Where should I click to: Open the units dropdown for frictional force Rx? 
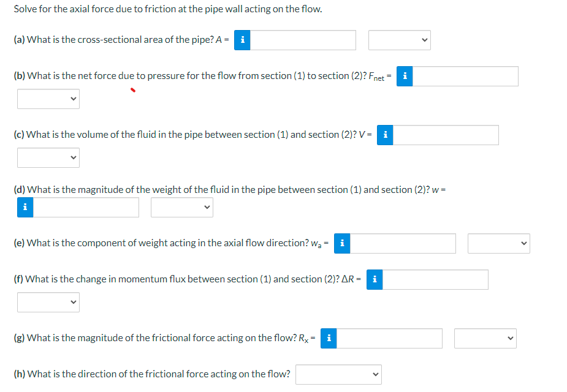pyautogui.click(x=485, y=338)
